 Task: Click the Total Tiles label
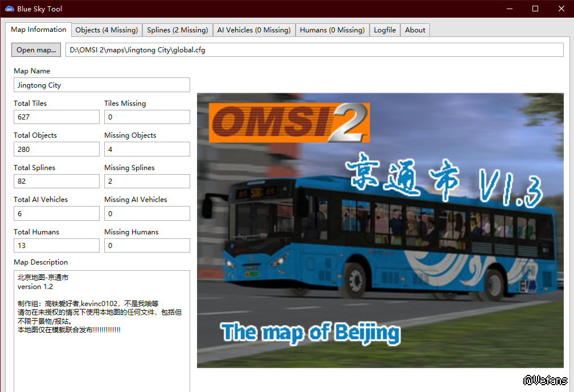30,104
